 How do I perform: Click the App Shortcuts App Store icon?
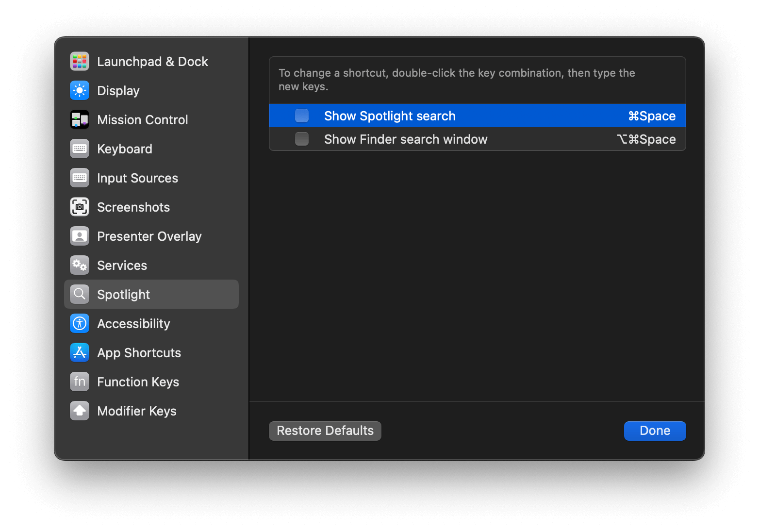tap(80, 352)
